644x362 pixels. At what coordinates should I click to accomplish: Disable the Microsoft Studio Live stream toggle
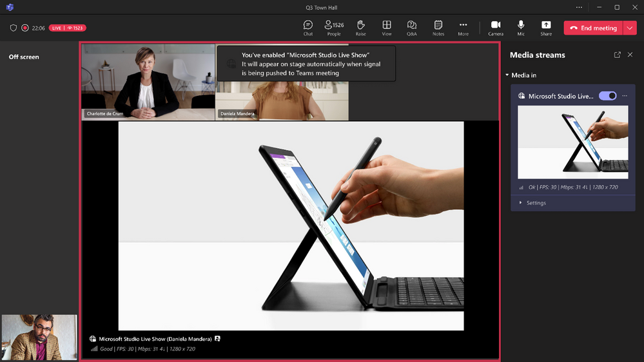coord(607,96)
